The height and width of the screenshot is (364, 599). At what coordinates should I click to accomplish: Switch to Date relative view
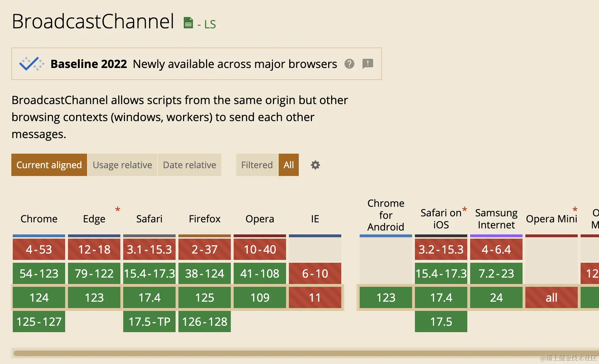click(x=189, y=165)
